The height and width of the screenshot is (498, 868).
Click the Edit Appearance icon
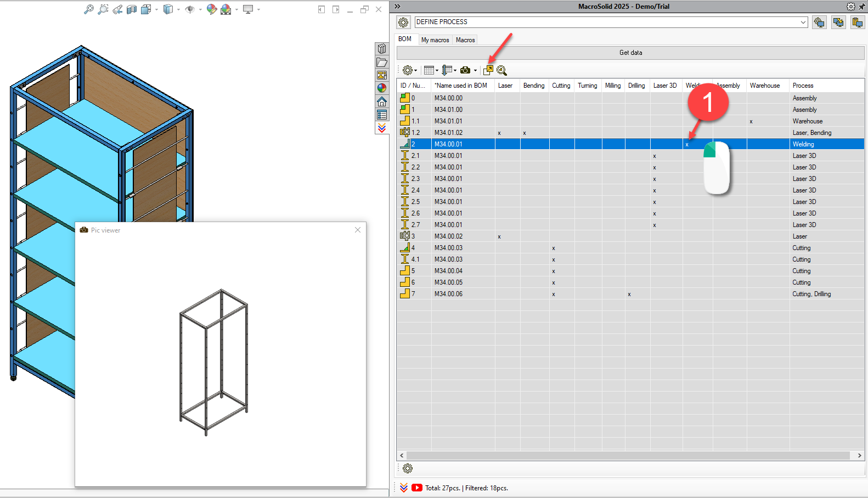[x=212, y=9]
